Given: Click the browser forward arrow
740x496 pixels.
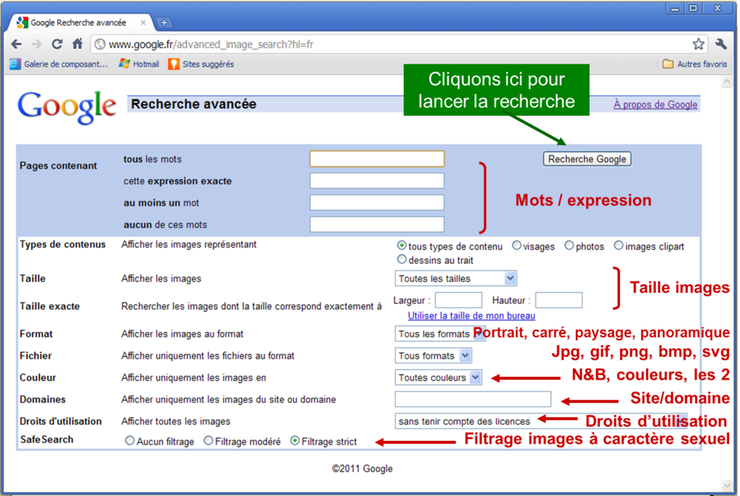Looking at the screenshot, I should tap(36, 44).
